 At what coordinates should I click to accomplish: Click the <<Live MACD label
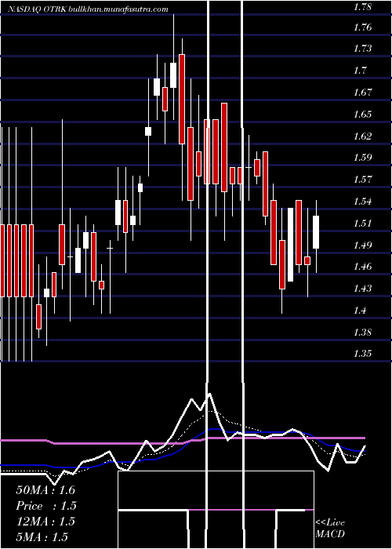point(330,528)
